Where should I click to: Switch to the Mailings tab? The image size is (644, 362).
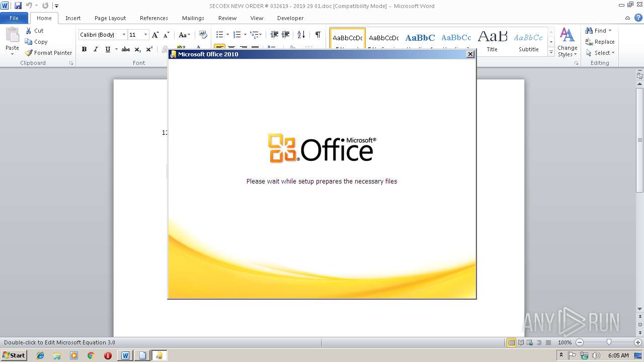click(193, 18)
